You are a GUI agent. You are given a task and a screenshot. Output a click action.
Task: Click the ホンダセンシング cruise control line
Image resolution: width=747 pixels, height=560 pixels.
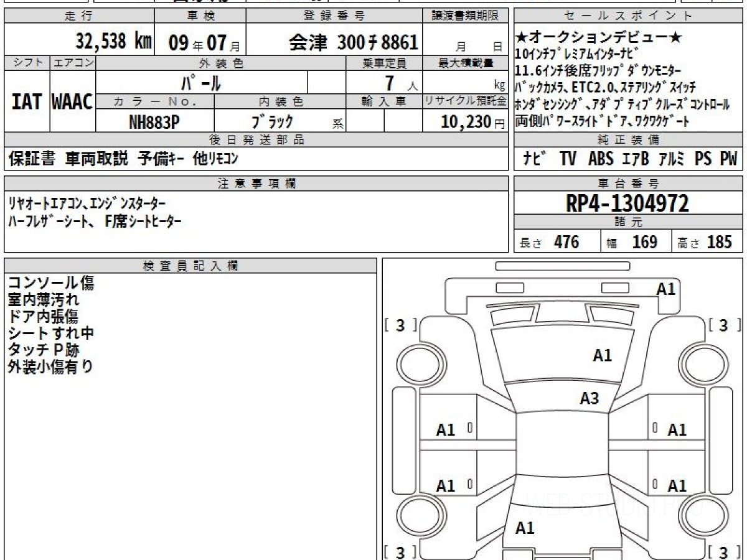[622, 105]
